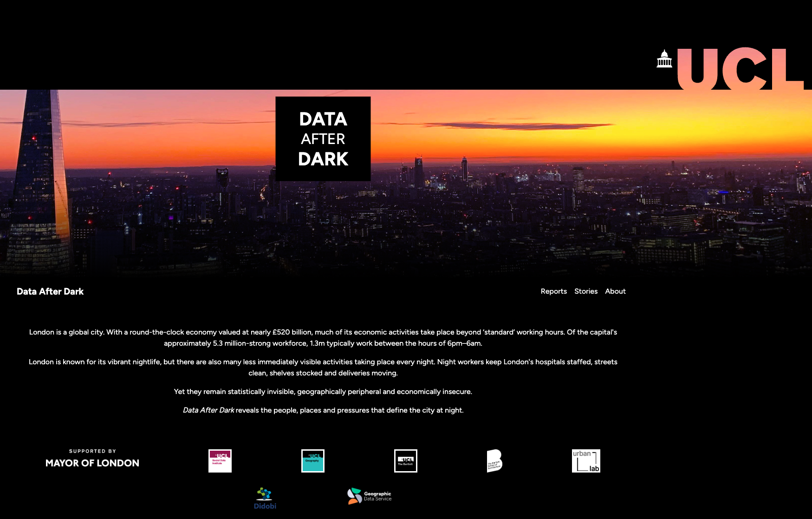Click the black UCL The Bartlett logo
812x519 pixels.
coord(406,461)
